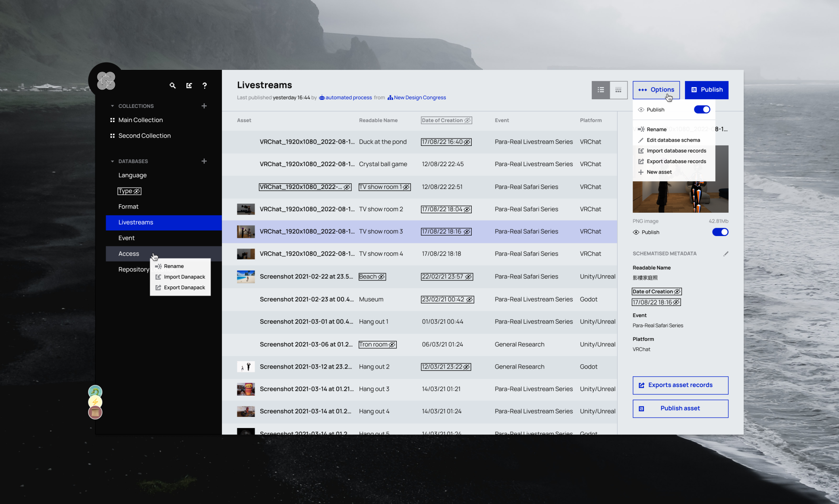The height and width of the screenshot is (504, 839).
Task: Click the new item plus icon in Collections
Action: click(x=204, y=105)
